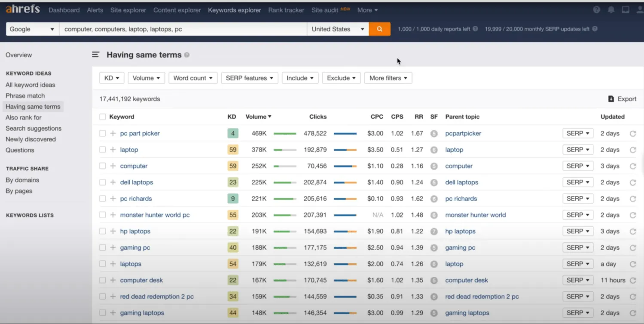Click the orange search magnifier button
The image size is (644, 324).
pyautogui.click(x=379, y=29)
